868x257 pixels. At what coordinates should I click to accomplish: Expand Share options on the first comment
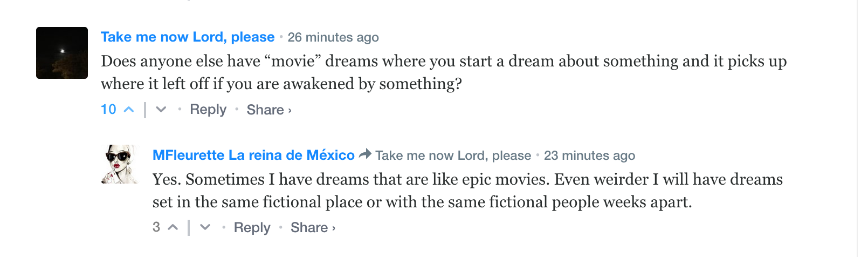click(268, 110)
